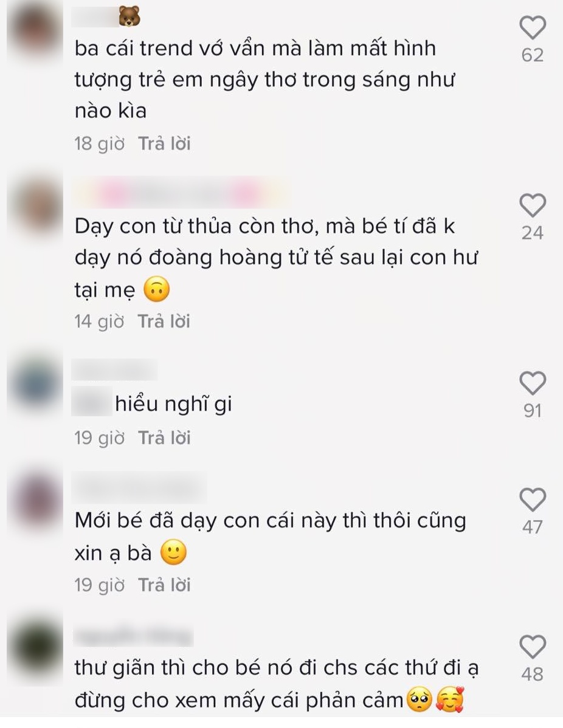The height and width of the screenshot is (728, 563).
Task: Reply to 'hiểu nghĩ gì' comment
Action: [164, 438]
